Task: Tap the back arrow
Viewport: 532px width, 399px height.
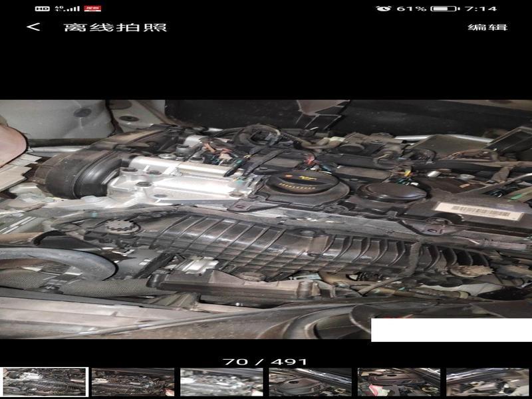Action: 33,27
